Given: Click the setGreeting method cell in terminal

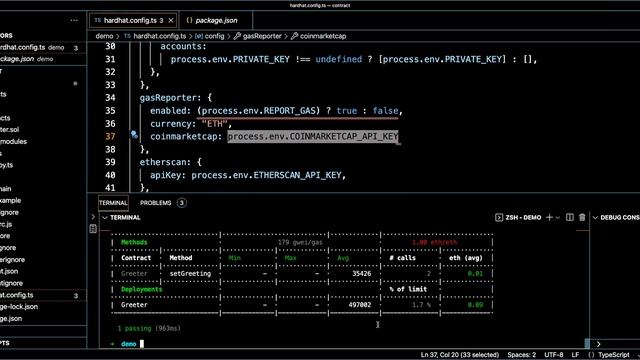Looking at the screenshot, I should coord(190,273).
